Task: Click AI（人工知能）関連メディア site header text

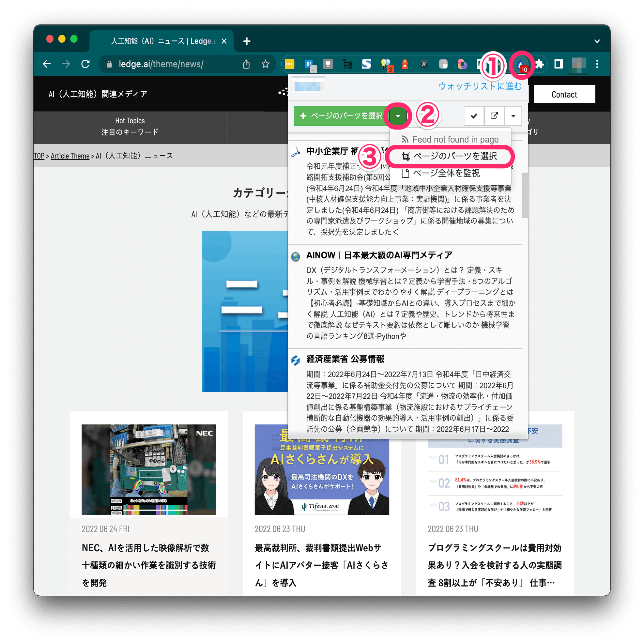Action: (98, 94)
